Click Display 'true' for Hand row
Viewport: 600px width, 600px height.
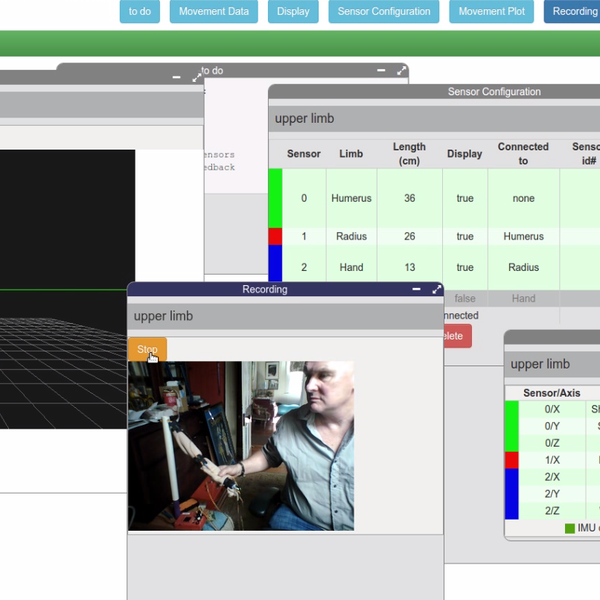click(x=465, y=267)
